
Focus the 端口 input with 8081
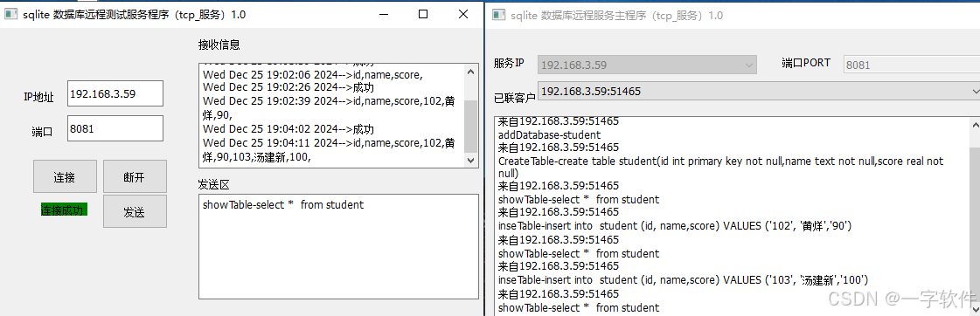(x=115, y=128)
